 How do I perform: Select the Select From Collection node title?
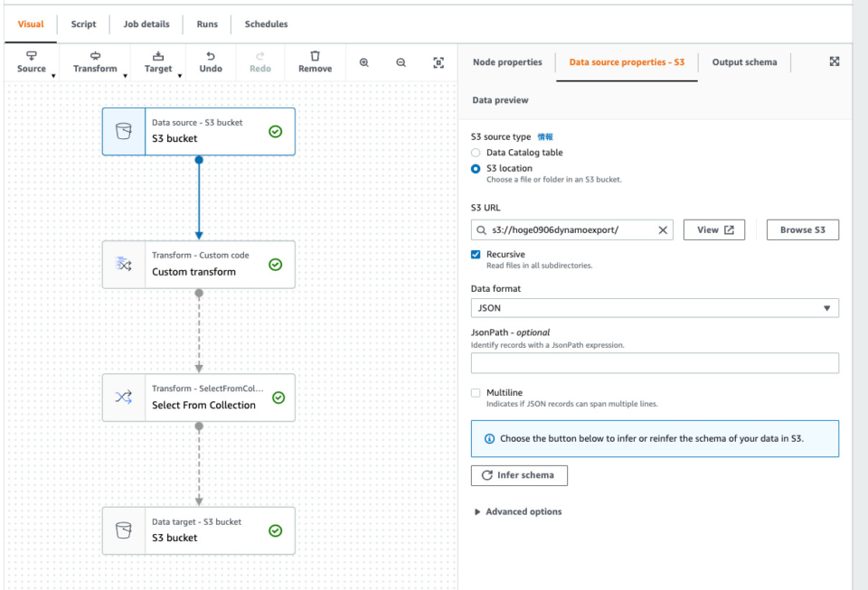pyautogui.click(x=203, y=405)
